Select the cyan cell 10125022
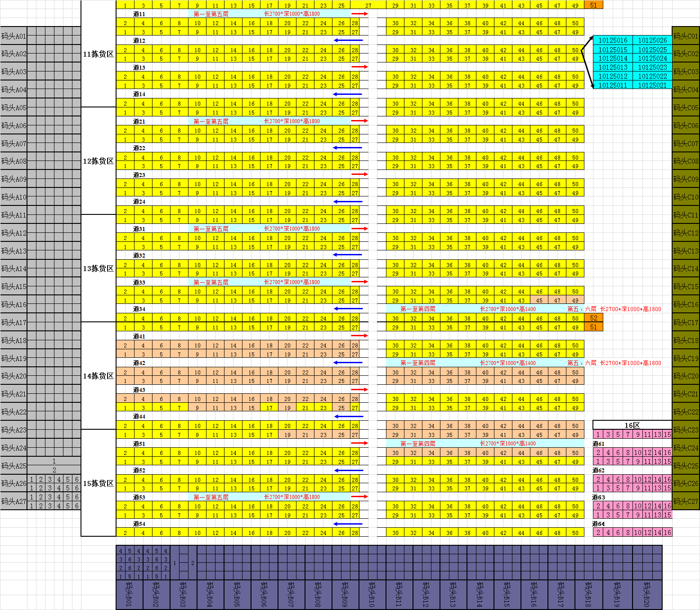Screen dimensions: 700x610 click(x=652, y=76)
